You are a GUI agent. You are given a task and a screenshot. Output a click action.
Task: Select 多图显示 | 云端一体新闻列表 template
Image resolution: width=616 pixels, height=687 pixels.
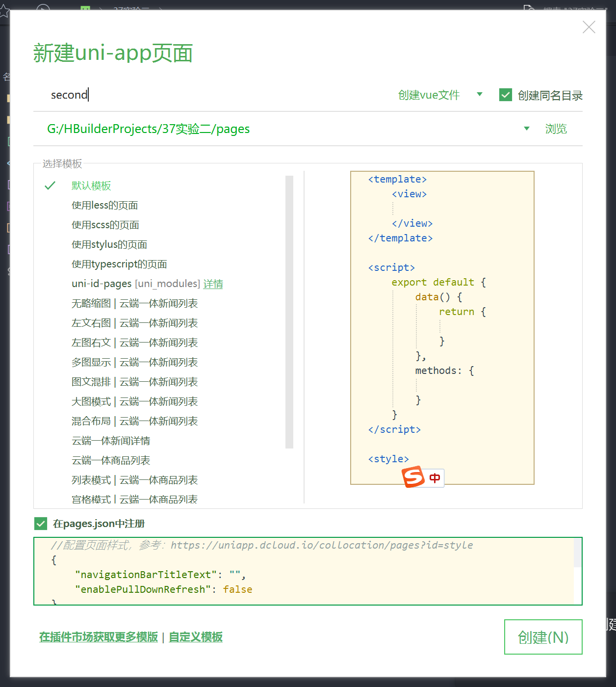pos(134,362)
